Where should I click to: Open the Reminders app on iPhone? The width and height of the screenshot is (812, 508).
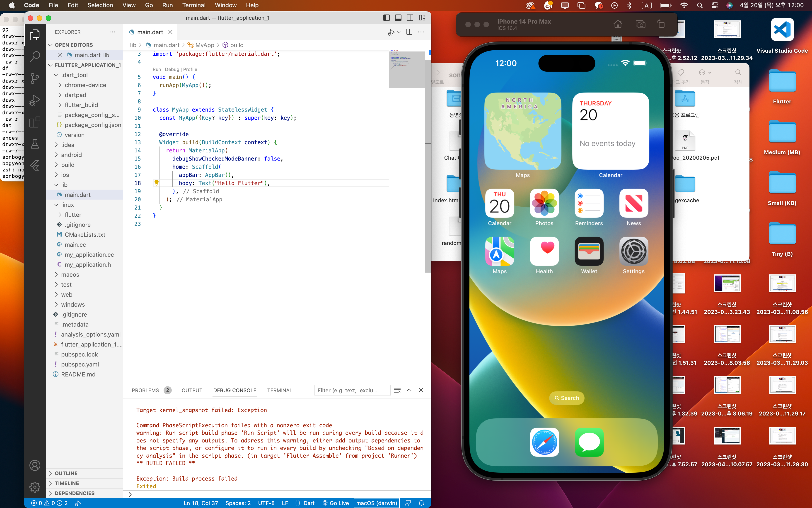(x=589, y=203)
